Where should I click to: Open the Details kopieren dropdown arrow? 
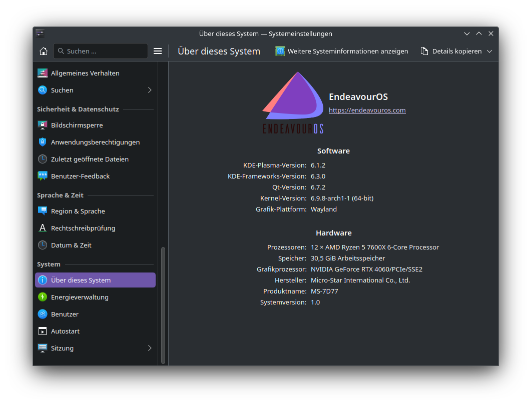(489, 51)
